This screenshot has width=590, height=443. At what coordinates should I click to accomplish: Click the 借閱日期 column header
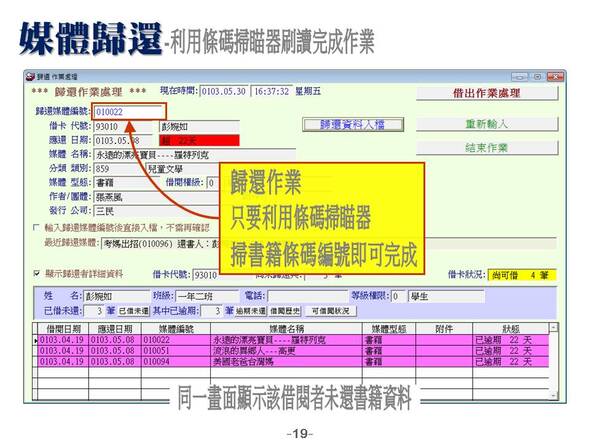pyautogui.click(x=63, y=329)
